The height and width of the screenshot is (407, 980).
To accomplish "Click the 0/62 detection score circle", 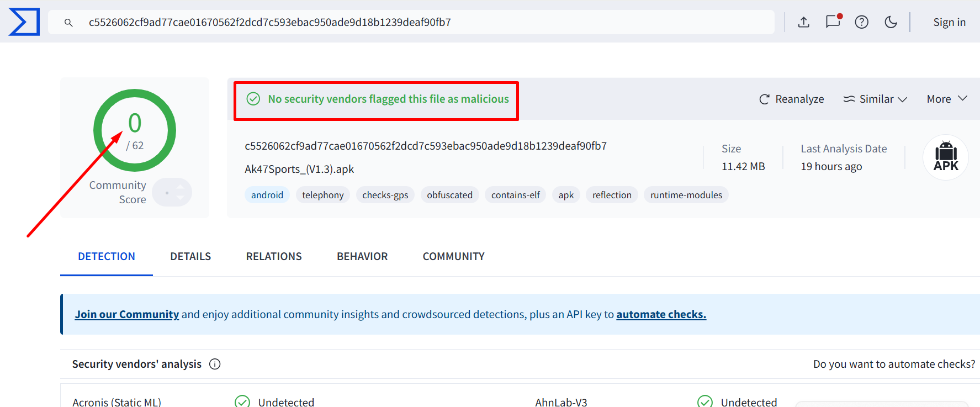I will coord(135,130).
